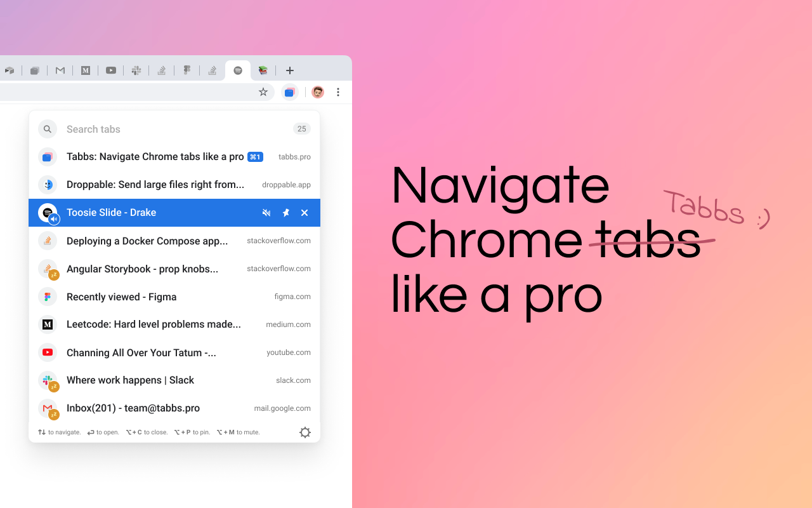
Task: Mute the Toosie Slide tab
Action: tap(266, 213)
